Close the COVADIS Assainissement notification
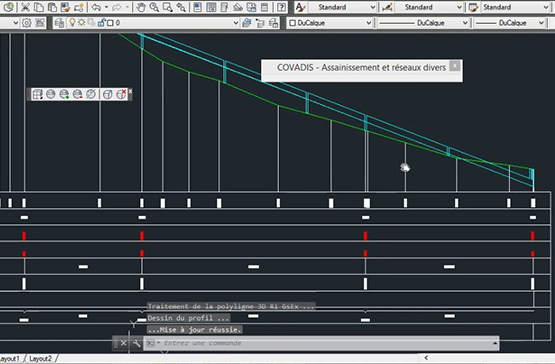The height and width of the screenshot is (364, 555). [x=455, y=66]
